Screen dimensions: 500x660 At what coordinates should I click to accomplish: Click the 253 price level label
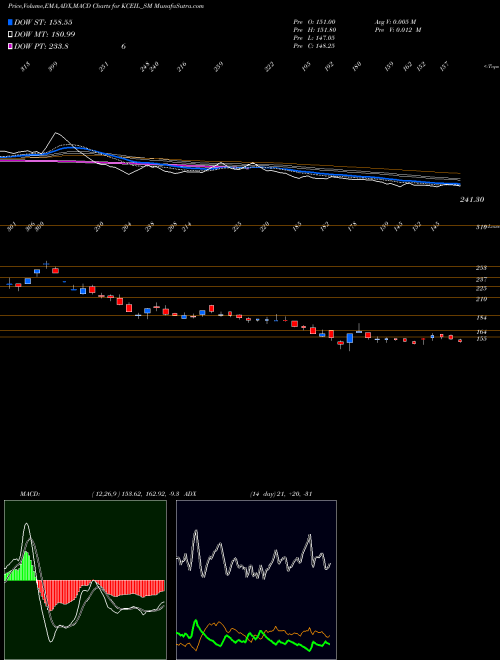click(481, 268)
